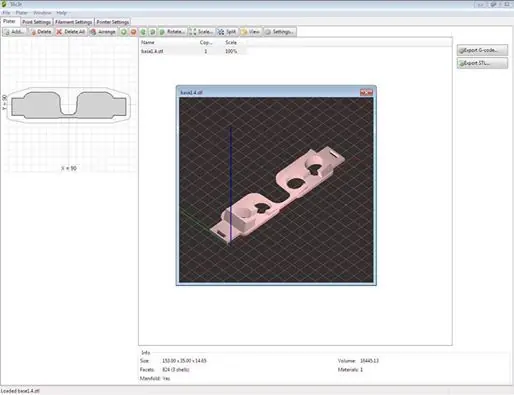Image resolution: width=514 pixels, height=395 pixels.
Task: Click the Add... toolbar button
Action: click(14, 32)
